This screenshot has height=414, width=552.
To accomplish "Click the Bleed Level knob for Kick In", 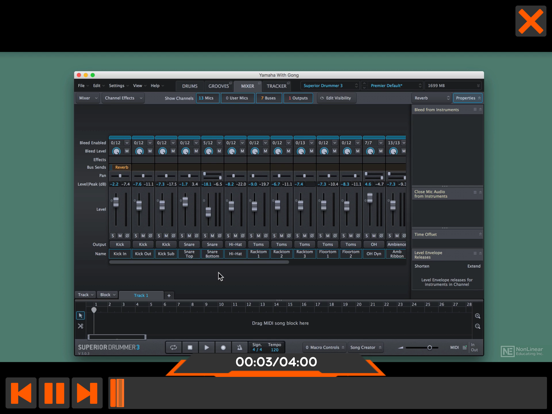I will click(116, 151).
